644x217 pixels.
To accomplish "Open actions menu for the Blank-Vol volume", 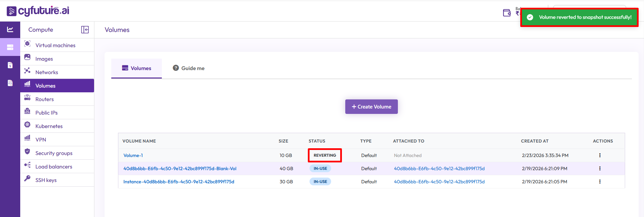I will [x=599, y=168].
